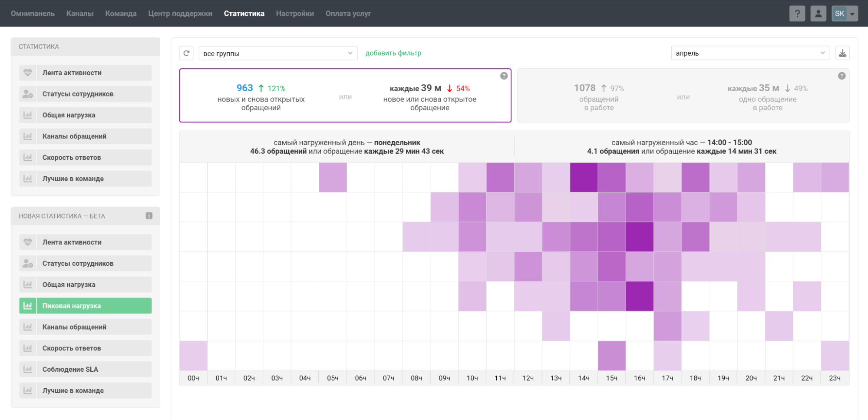Select the 963 new requests metric card
Viewport: 868px width, 420px height.
tap(345, 96)
